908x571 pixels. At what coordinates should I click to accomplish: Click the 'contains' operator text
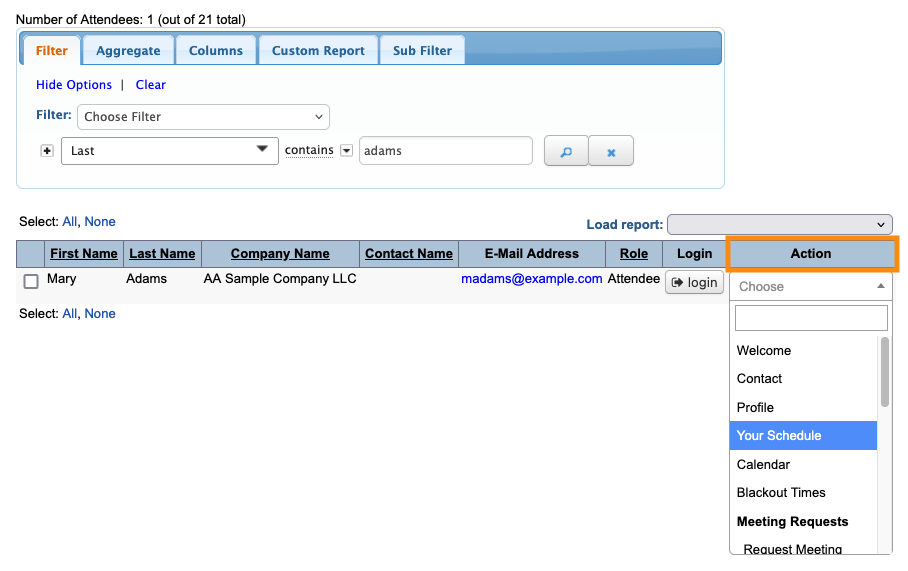309,150
